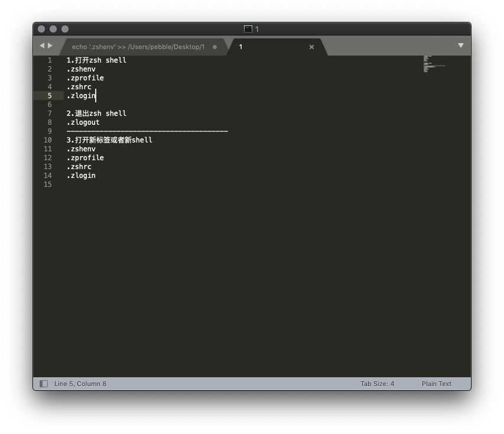Go to previous tab with left arrow
504x434 pixels.
pyautogui.click(x=42, y=46)
